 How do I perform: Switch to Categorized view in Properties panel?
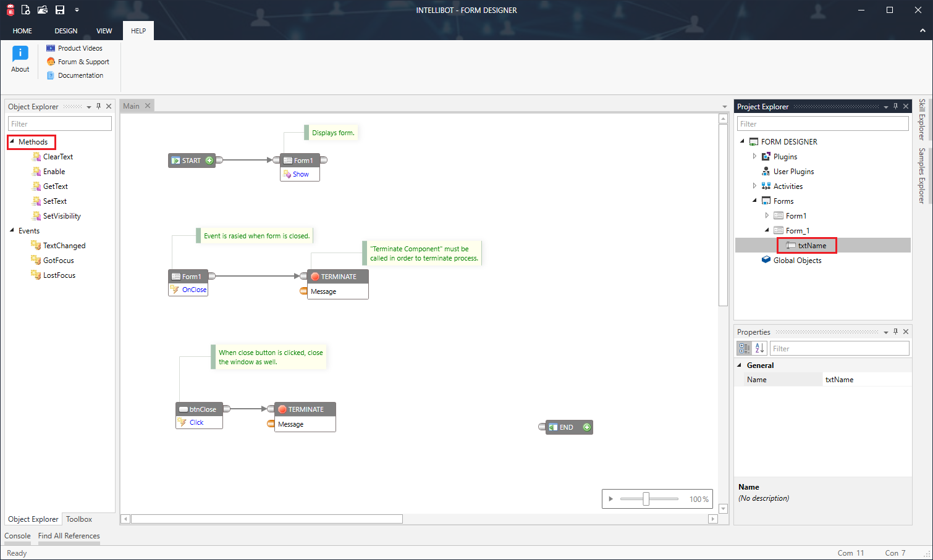click(x=744, y=348)
